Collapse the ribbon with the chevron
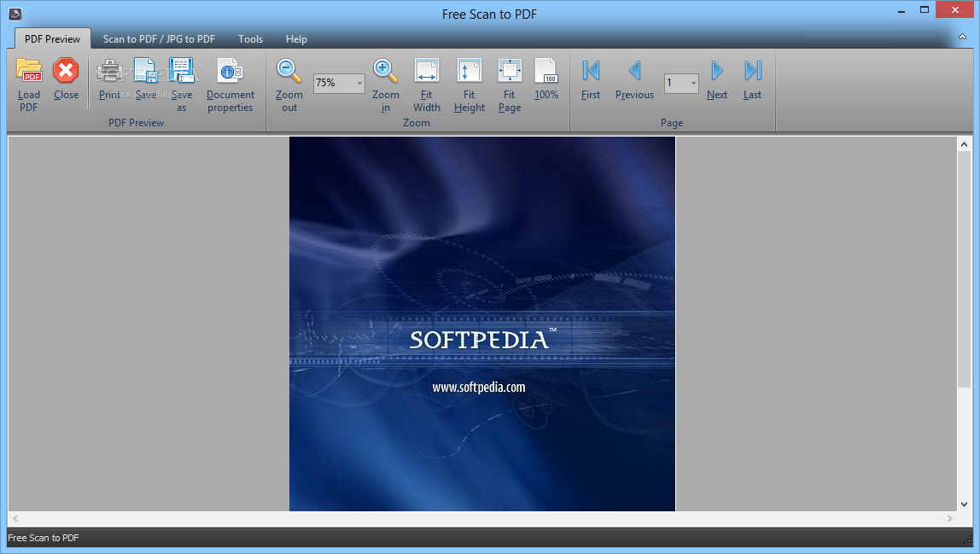This screenshot has height=554, width=980. click(963, 38)
